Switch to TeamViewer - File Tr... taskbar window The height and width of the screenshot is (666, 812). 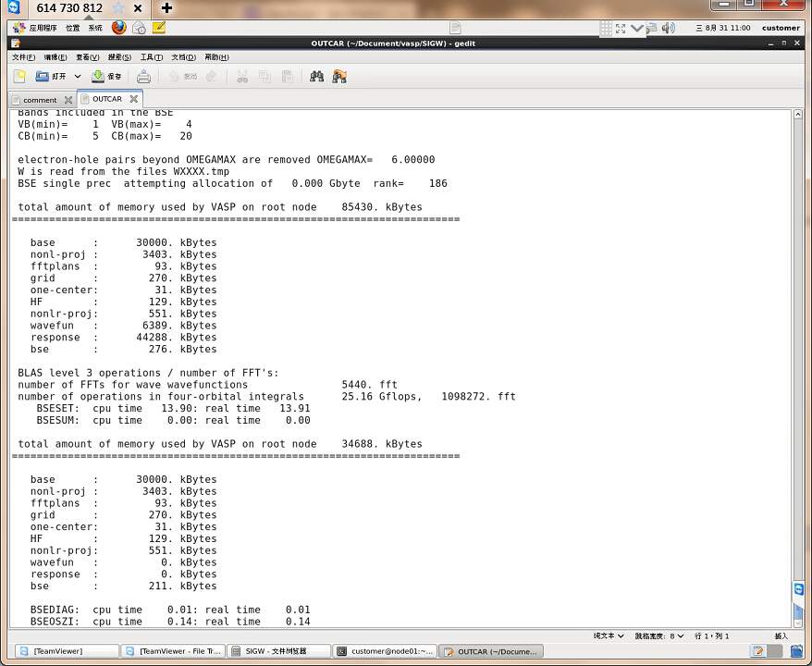[174, 651]
